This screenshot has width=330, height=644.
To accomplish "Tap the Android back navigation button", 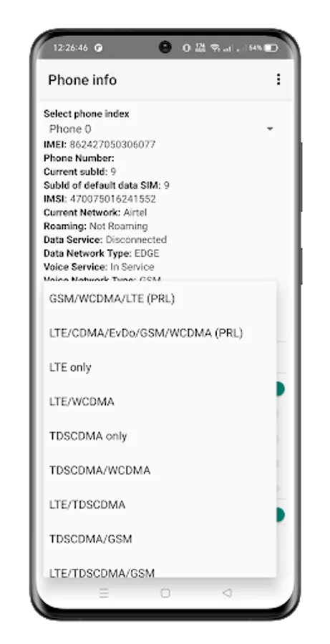I will coord(227,592).
